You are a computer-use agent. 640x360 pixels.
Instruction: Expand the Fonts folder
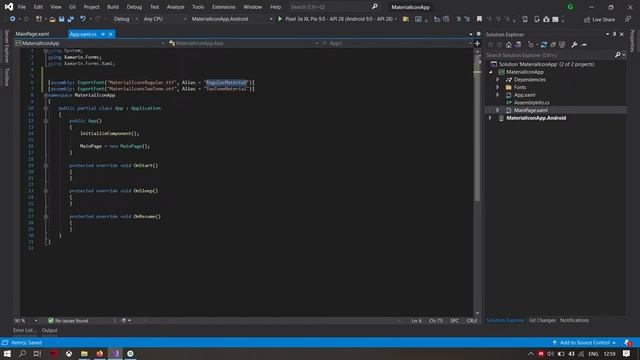(498, 87)
